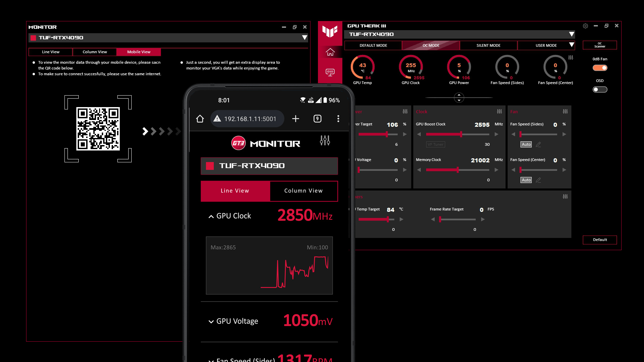Toggle Auto for Fan Speed (Center)

click(x=526, y=180)
